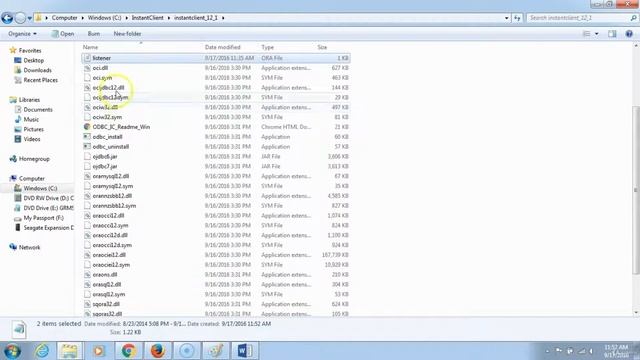Viewport: 640px width, 360px height.
Task: Select the ODBC_IC_Readme_Win file icon
Action: [x=87, y=127]
